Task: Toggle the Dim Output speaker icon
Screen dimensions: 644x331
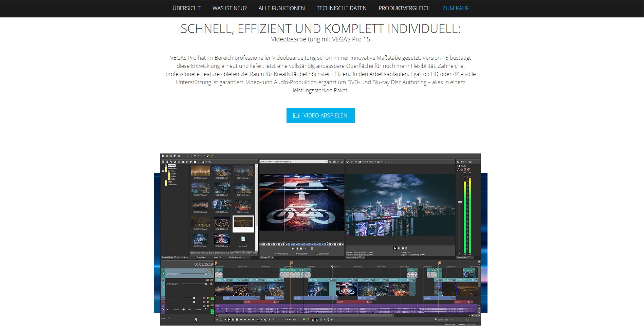Action: coord(466,162)
